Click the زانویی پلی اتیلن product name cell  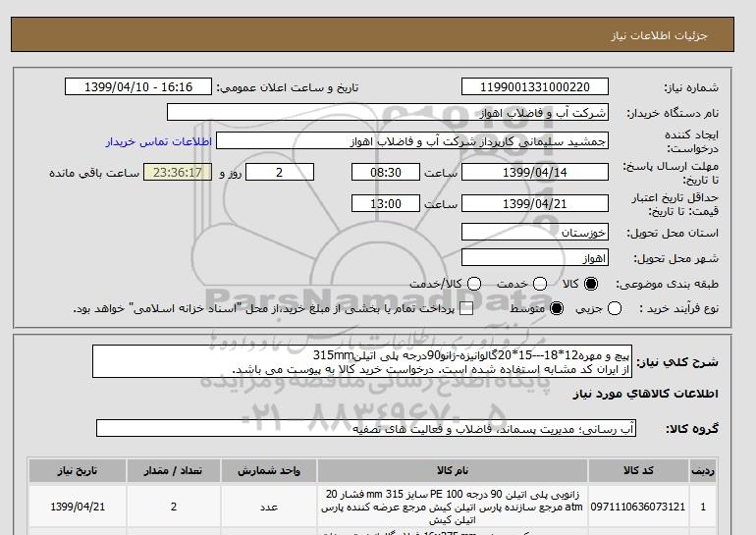click(453, 507)
